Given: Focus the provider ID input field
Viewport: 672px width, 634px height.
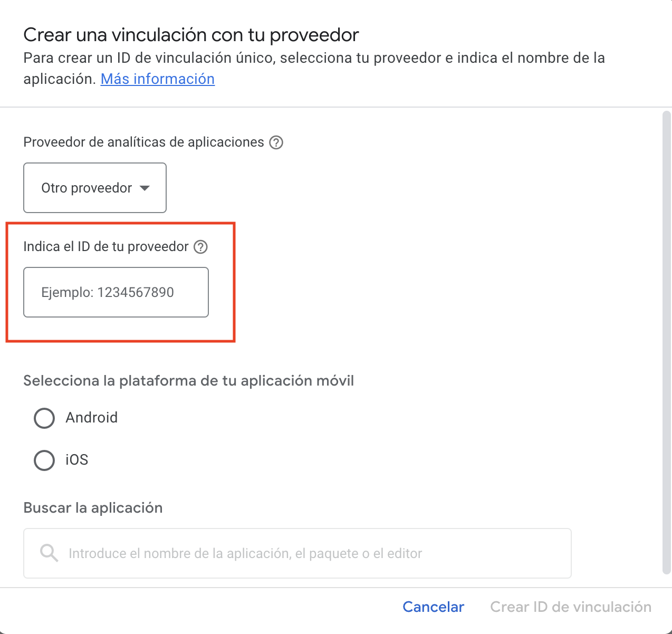Looking at the screenshot, I should pyautogui.click(x=116, y=292).
